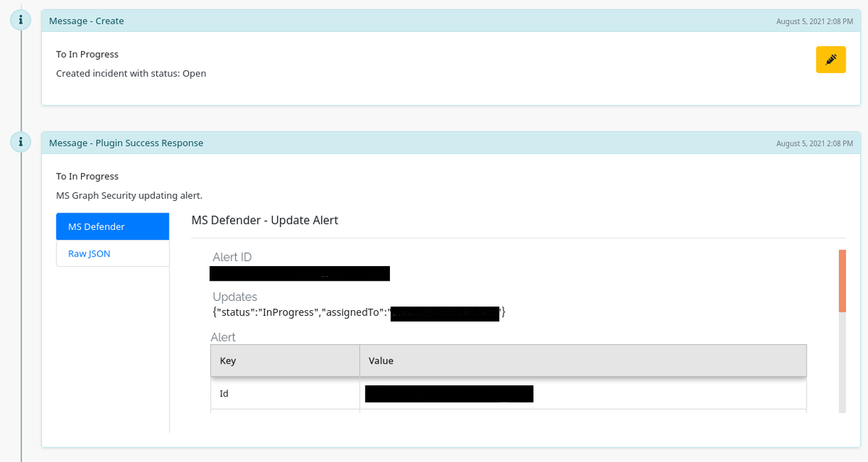Click "To In Progress" in the Plugin Success Response card
The height and width of the screenshot is (462, 868).
coord(88,176)
